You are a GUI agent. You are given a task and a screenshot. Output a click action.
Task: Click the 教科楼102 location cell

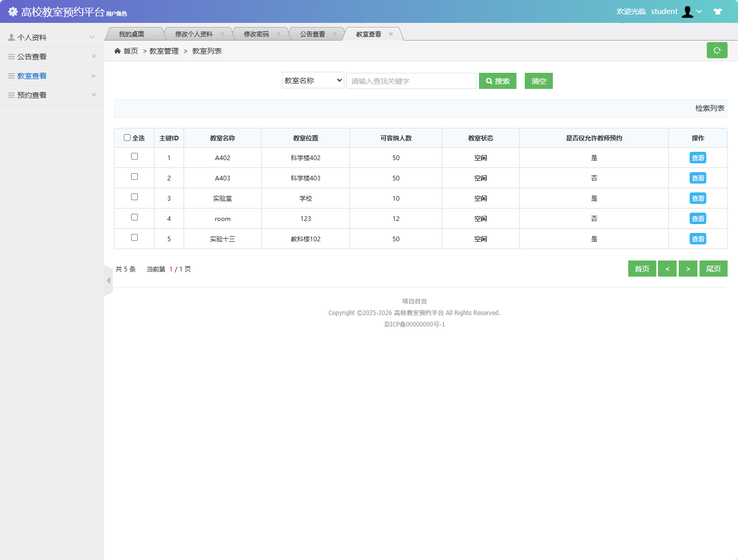pos(306,239)
